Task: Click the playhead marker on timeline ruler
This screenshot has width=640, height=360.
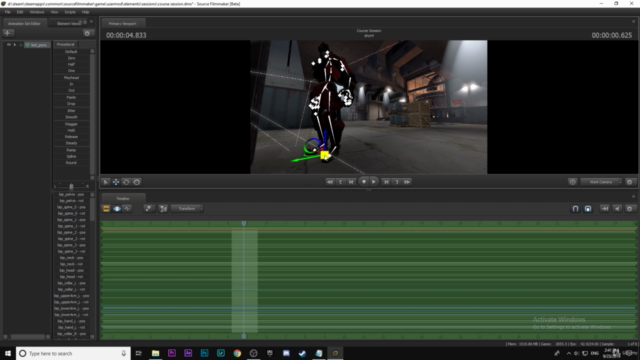Action: pos(244,223)
